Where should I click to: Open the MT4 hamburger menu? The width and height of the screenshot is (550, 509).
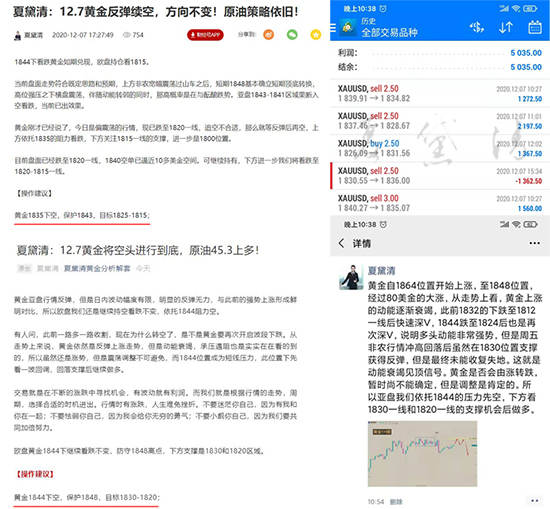coord(333,28)
